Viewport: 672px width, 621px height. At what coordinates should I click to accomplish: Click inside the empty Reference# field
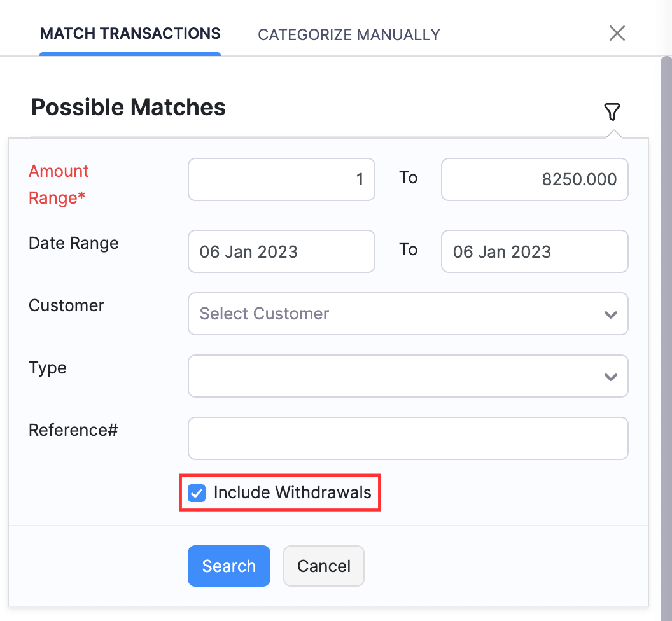pyautogui.click(x=408, y=438)
